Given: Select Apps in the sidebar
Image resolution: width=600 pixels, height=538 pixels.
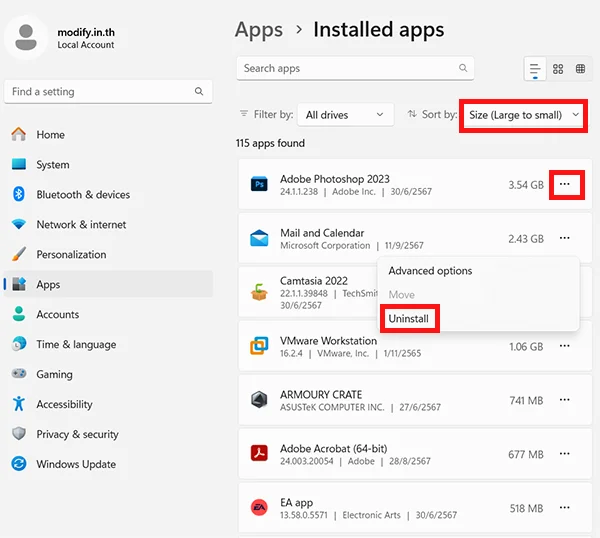Looking at the screenshot, I should tap(108, 284).
